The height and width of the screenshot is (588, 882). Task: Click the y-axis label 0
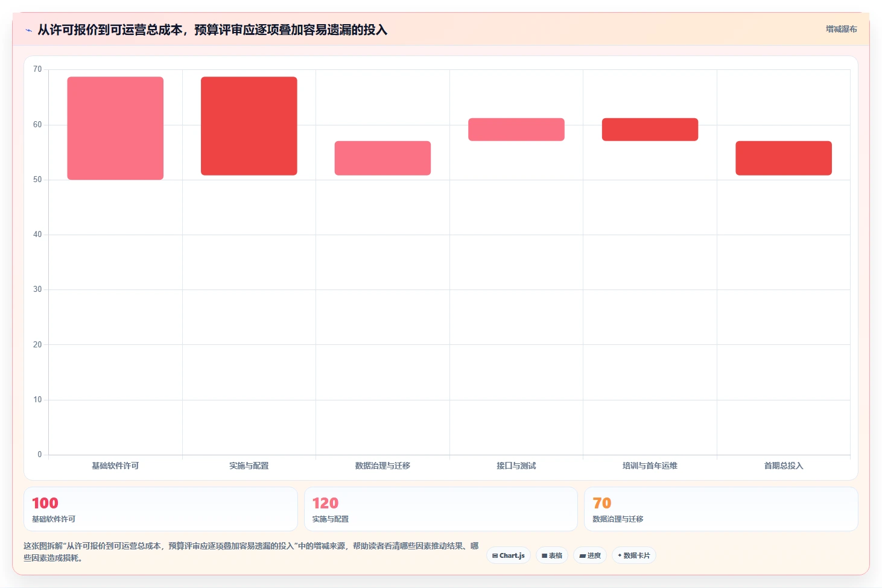(x=40, y=455)
